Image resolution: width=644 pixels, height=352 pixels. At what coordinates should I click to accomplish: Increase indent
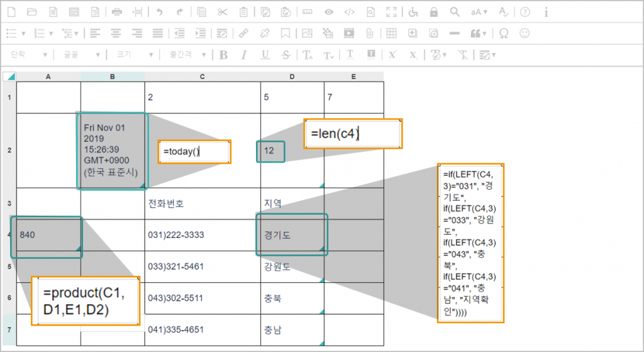coord(201,33)
